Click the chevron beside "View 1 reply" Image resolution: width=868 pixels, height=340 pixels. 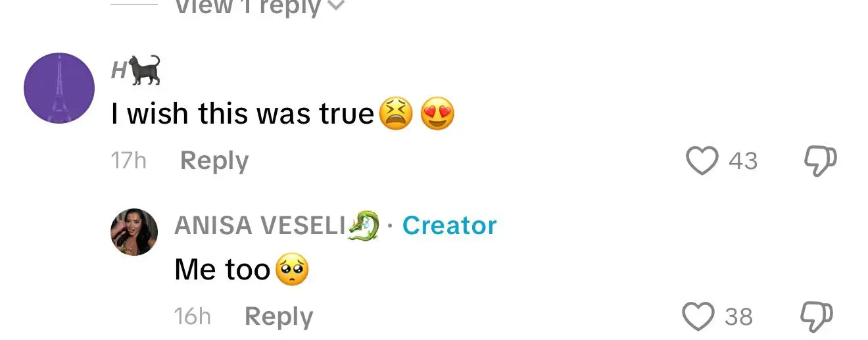click(335, 6)
